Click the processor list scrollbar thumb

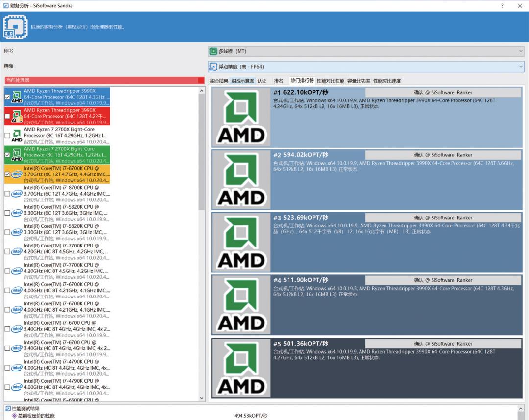coord(202,152)
